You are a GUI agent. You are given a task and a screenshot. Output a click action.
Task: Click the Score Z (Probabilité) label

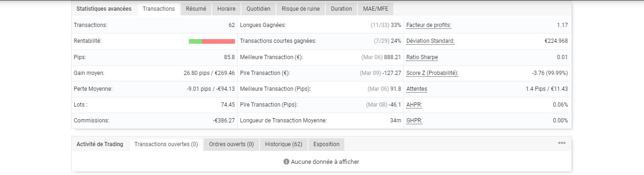click(432, 73)
